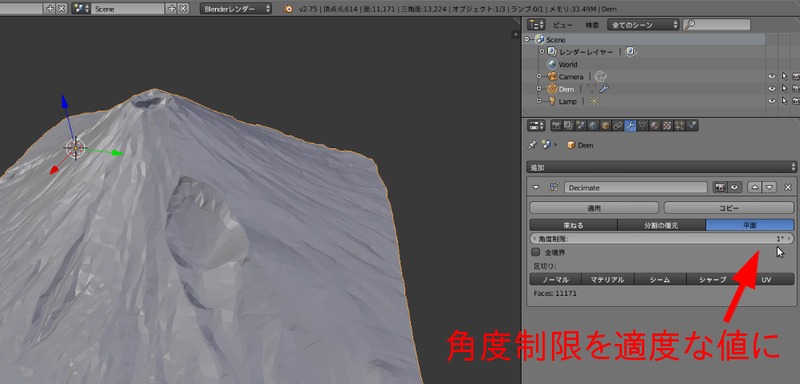Open the 全てのシーン display mode dropdown
Image resolution: width=800 pixels, height=384 pixels.
(643, 24)
